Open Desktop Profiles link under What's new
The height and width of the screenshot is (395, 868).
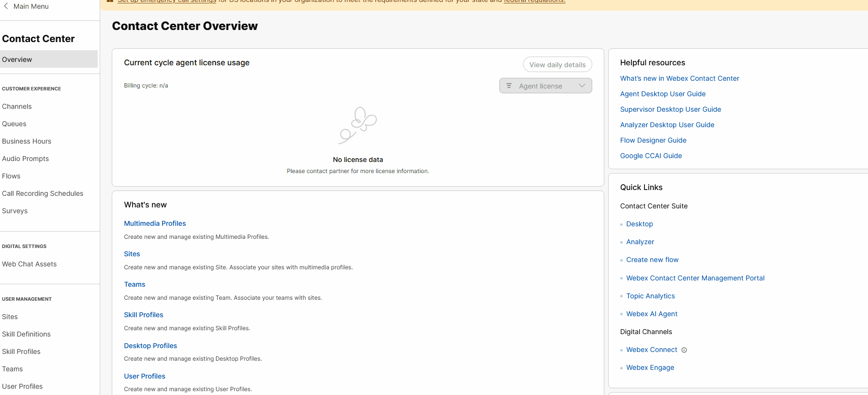click(x=150, y=346)
